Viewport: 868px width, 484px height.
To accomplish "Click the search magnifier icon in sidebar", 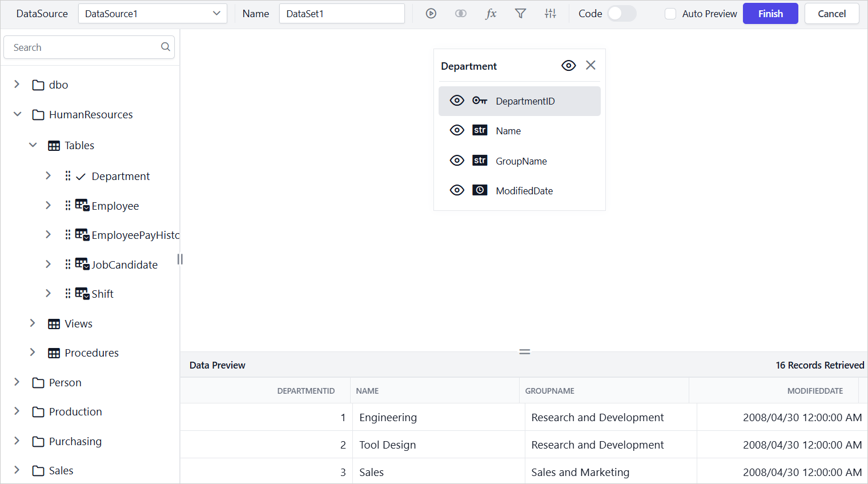I will point(165,47).
